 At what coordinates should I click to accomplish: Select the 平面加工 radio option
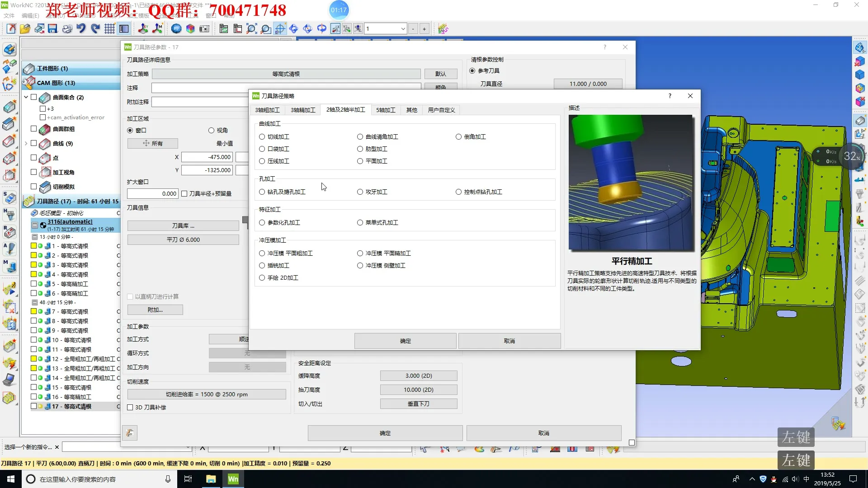click(360, 161)
